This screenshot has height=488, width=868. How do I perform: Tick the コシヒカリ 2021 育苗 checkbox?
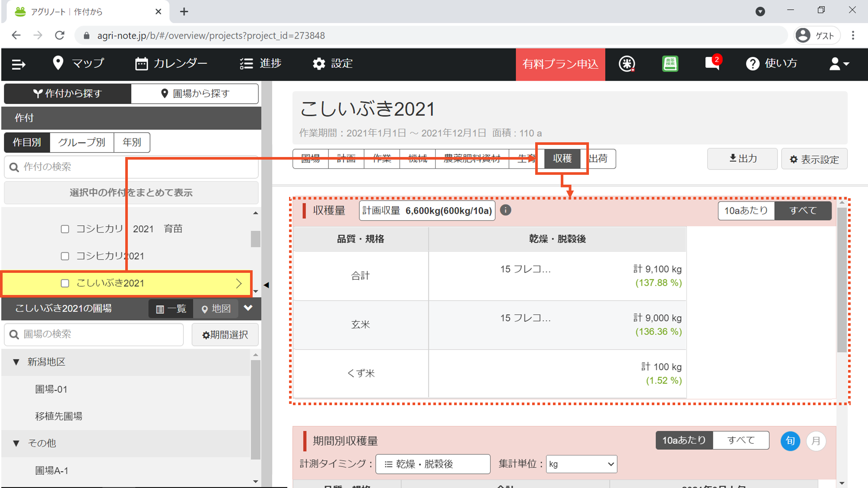[65, 229]
